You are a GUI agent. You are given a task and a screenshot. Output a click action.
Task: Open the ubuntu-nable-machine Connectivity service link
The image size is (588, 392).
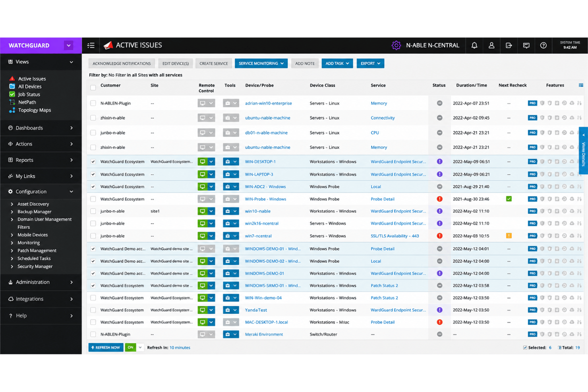tap(383, 118)
